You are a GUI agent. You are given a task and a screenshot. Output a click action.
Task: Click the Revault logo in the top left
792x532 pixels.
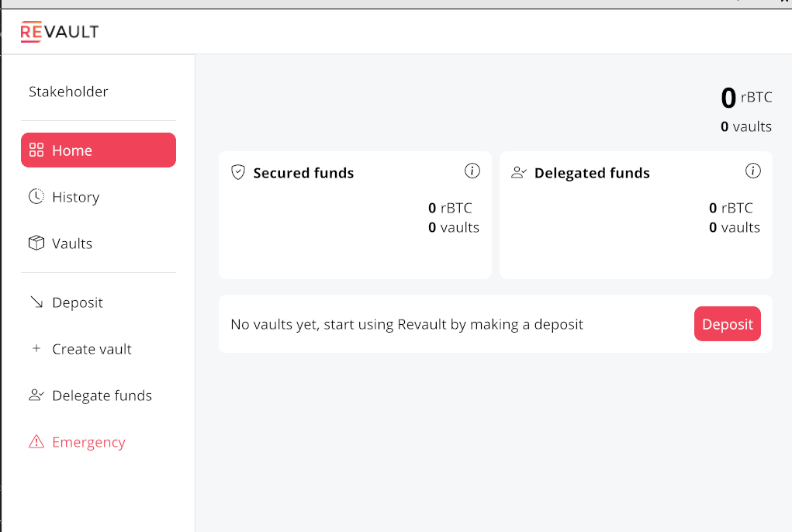(59, 32)
